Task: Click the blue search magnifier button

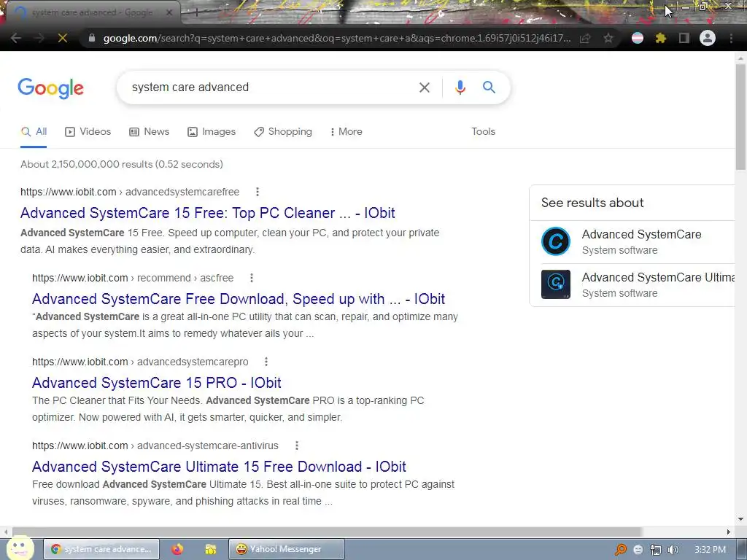Action: point(489,87)
